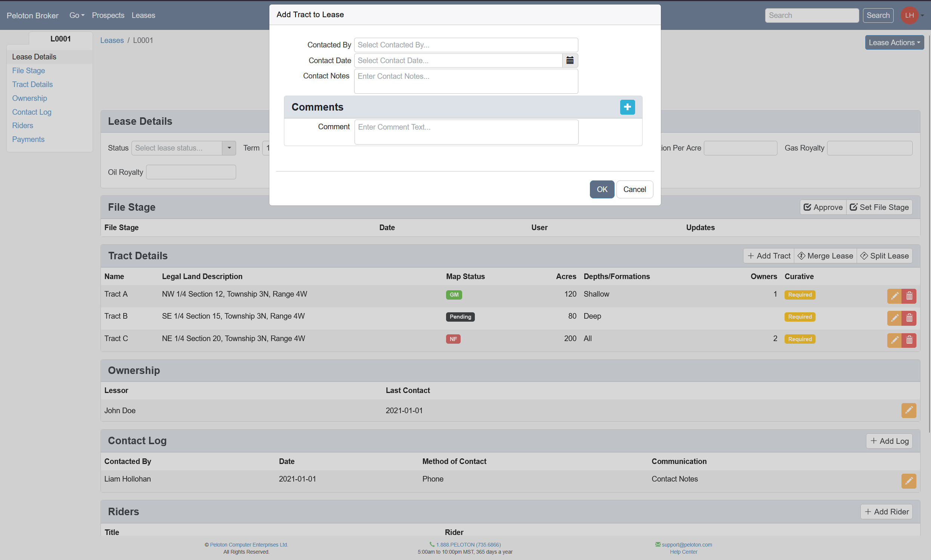Click the calendar icon beside Contact Date
The image size is (931, 560).
(x=570, y=61)
